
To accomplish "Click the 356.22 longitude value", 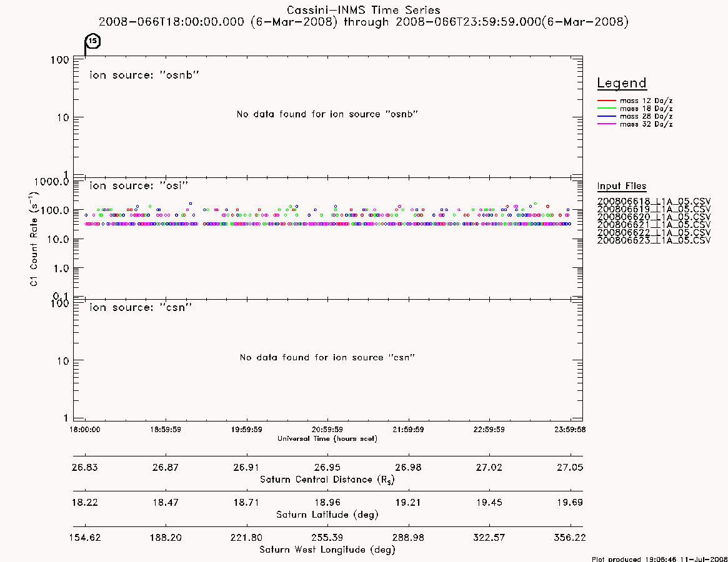I will [570, 538].
